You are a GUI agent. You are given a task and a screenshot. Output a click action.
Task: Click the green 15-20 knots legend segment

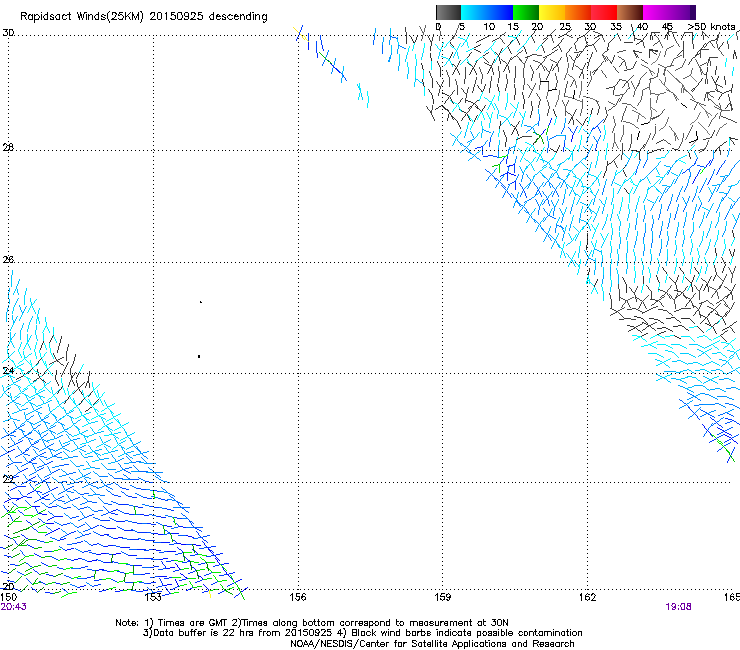tap(526, 12)
